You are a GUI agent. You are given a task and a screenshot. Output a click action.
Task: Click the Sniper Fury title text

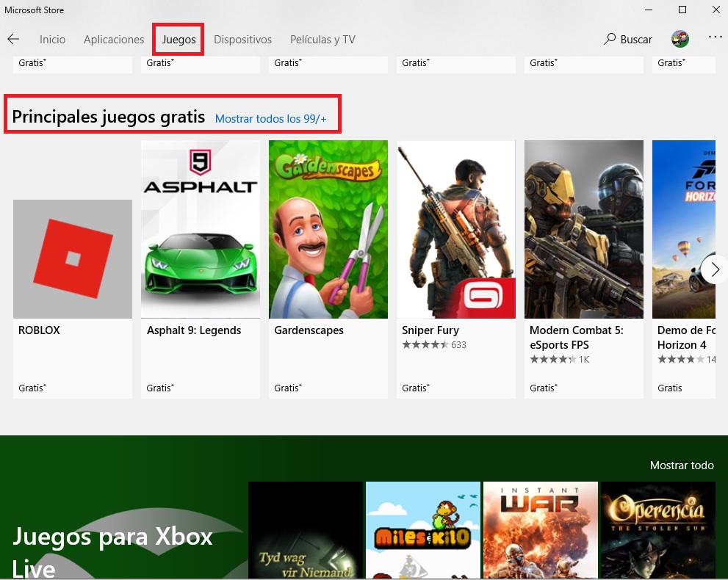pyautogui.click(x=430, y=330)
